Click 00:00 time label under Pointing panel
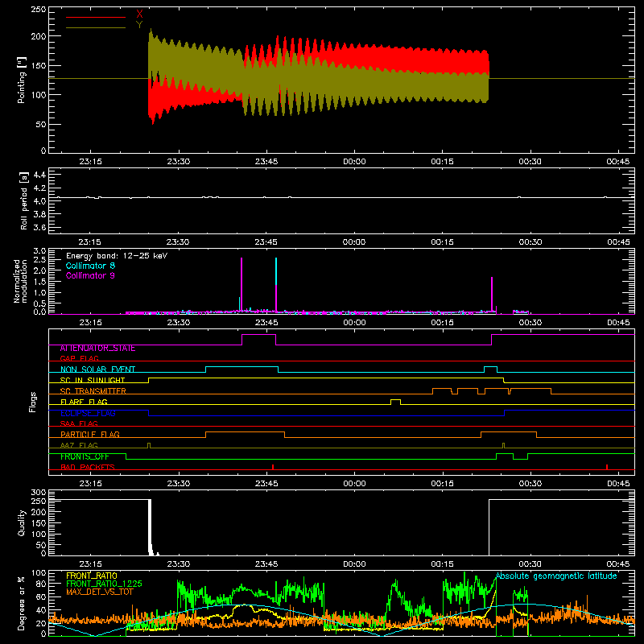The image size is (644, 644). 354,162
